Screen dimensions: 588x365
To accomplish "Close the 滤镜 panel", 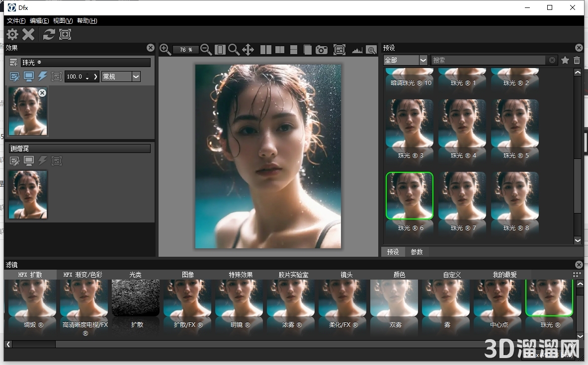I will tap(579, 265).
